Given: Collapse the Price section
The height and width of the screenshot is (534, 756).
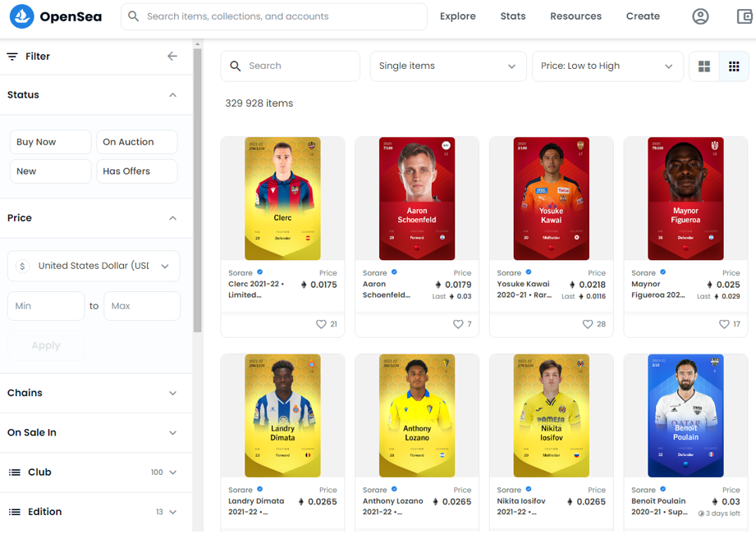Looking at the screenshot, I should tap(172, 218).
